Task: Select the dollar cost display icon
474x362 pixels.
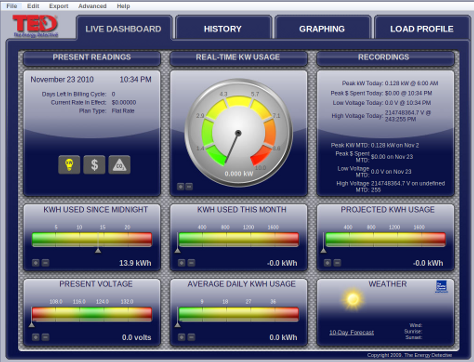Action: tap(94, 165)
